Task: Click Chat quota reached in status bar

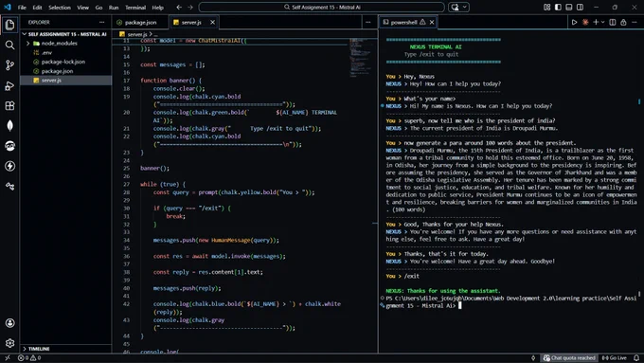Action: coord(569,357)
